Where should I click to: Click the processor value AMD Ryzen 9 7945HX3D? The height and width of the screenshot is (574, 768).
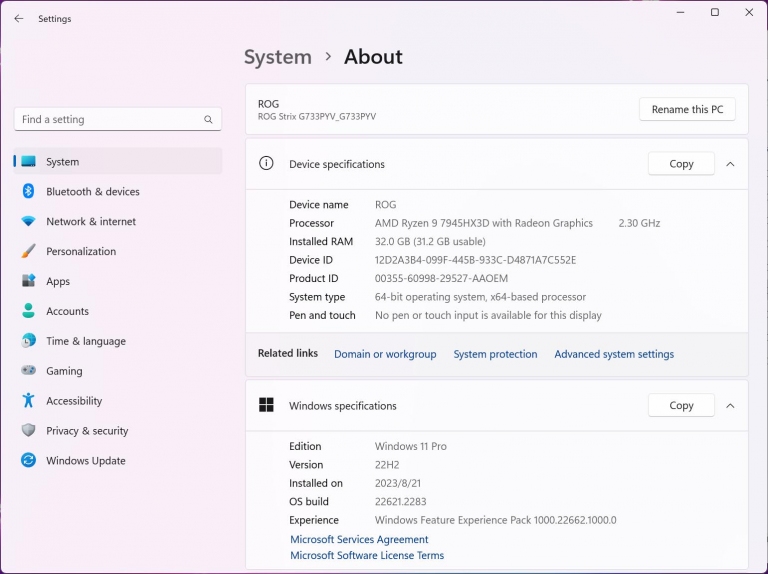click(483, 223)
